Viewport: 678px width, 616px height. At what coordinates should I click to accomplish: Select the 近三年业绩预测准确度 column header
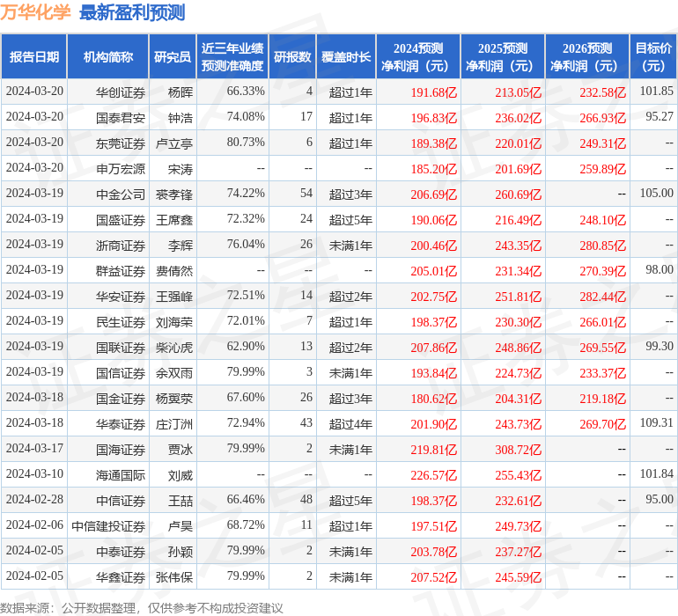(x=232, y=56)
